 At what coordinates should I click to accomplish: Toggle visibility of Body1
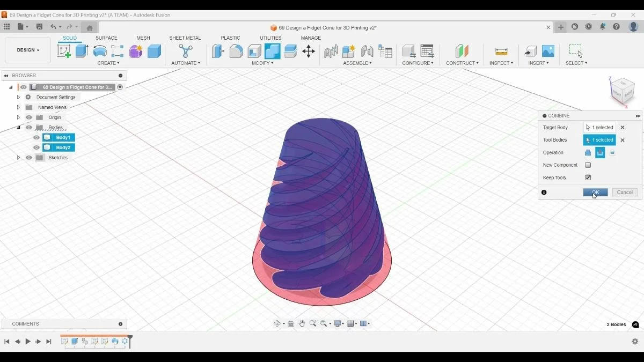(x=36, y=137)
